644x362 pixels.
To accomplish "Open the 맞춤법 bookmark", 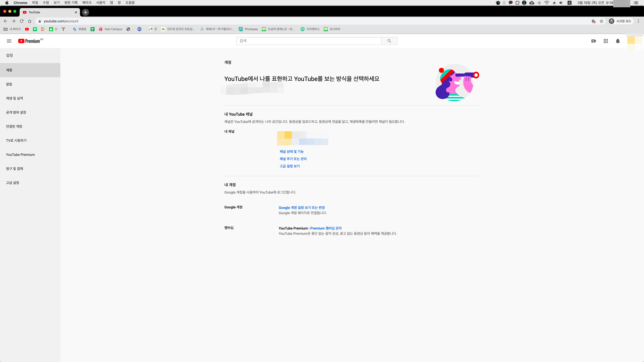I will 79,29.
